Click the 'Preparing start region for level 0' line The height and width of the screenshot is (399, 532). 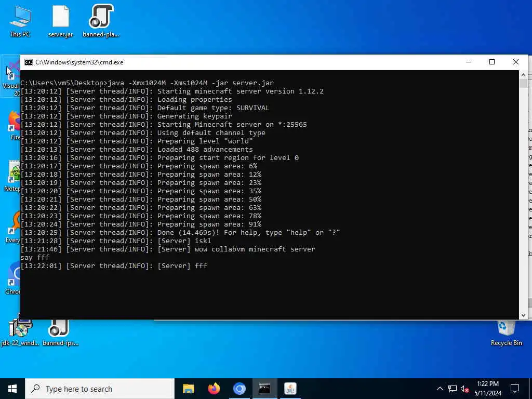click(x=159, y=158)
